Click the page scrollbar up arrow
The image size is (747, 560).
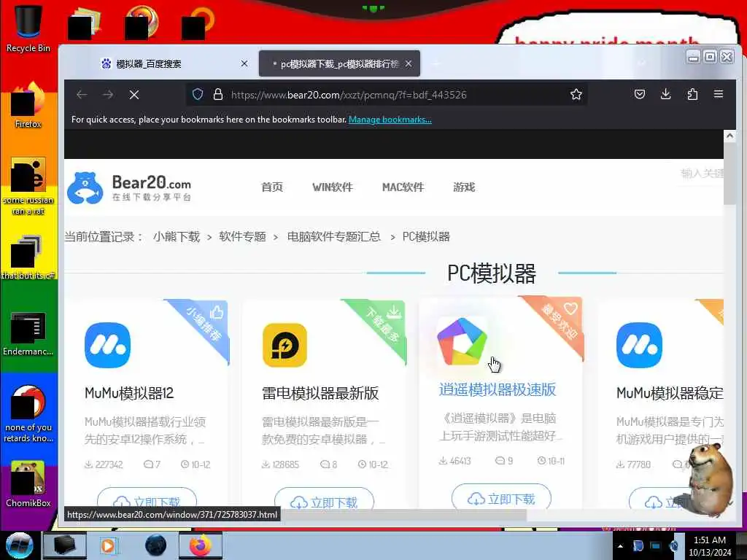pos(729,136)
